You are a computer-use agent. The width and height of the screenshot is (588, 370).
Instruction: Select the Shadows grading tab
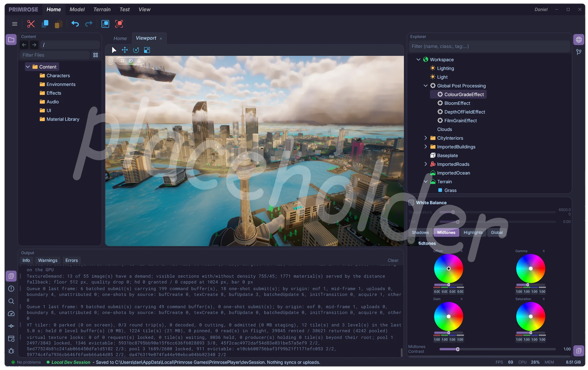pos(420,232)
